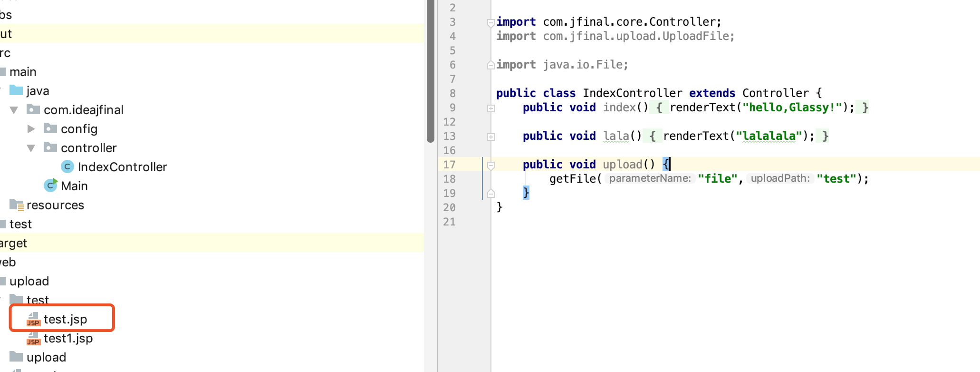Screen dimensions: 980x372
Task: Click the java.io.File import statement
Action: click(562, 65)
